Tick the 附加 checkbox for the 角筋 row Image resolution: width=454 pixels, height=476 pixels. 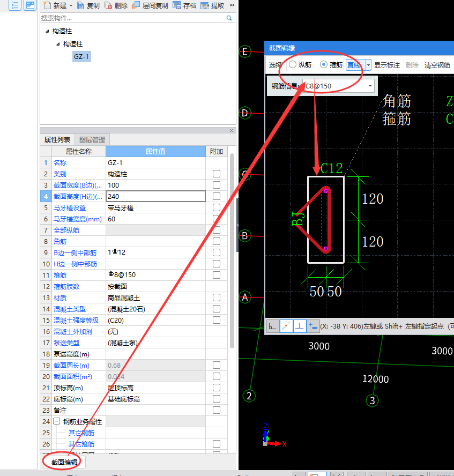(217, 241)
